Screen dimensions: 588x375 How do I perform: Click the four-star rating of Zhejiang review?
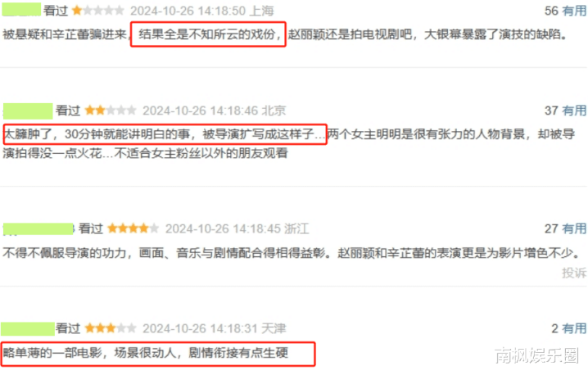pos(133,228)
